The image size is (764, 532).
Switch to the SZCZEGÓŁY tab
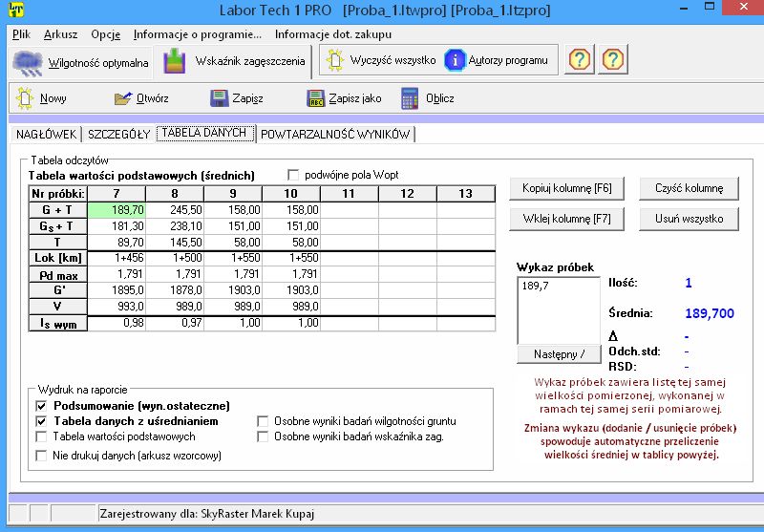119,135
